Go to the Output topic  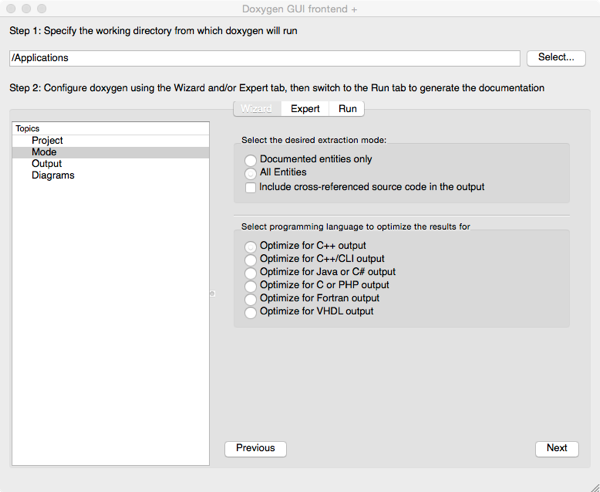[46, 164]
